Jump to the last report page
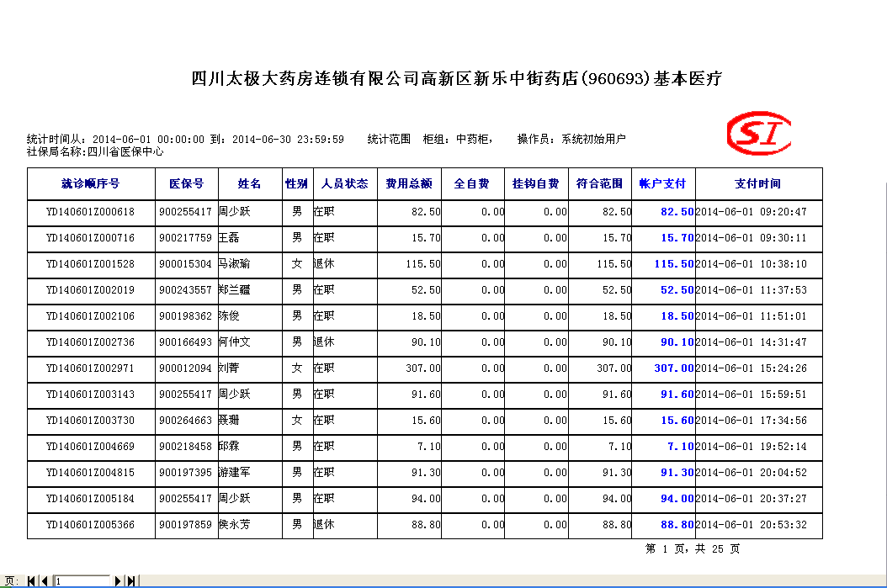 point(131,580)
